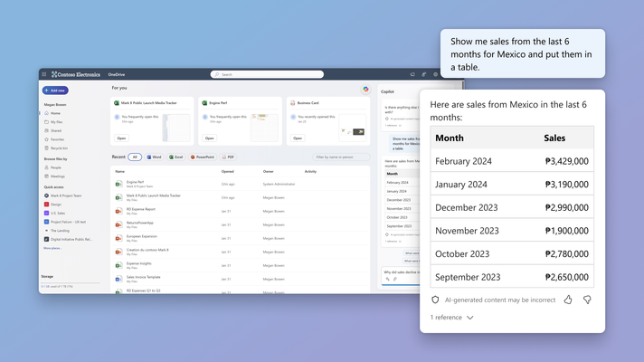This screenshot has height=362, width=644.
Task: Click Filter by name or person field
Action: [x=341, y=157]
